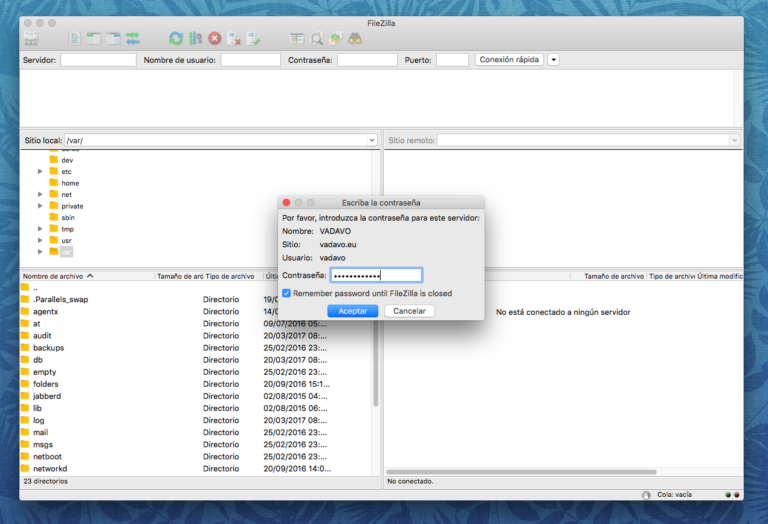Open the quick connect history dropdown arrow
This screenshot has width=768, height=524.
point(553,60)
